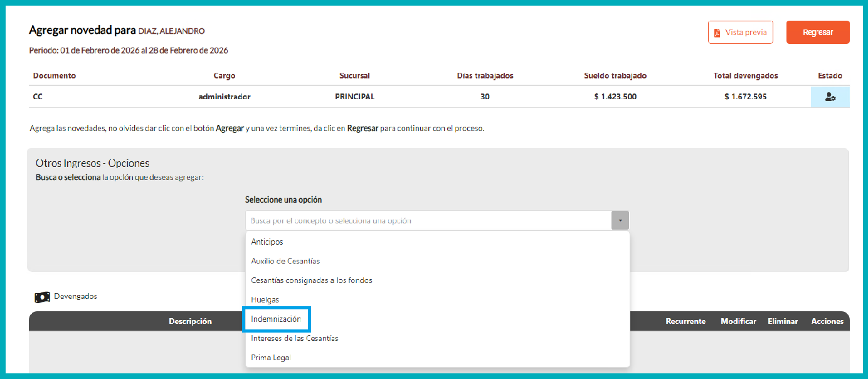Pick Prima Legal from dropdown
This screenshot has height=379, width=868.
click(x=270, y=358)
